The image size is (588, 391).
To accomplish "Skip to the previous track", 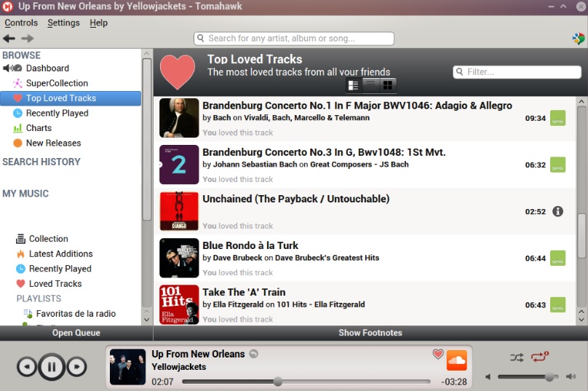I will click(x=26, y=367).
